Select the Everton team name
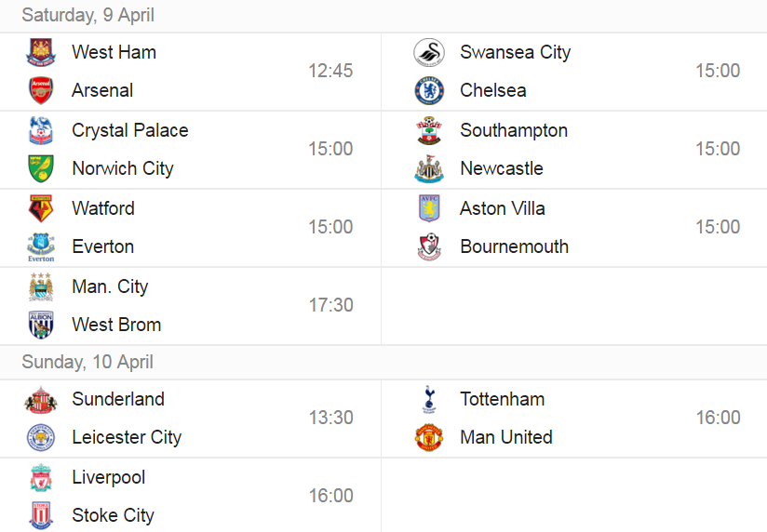The image size is (767, 532). pos(102,246)
